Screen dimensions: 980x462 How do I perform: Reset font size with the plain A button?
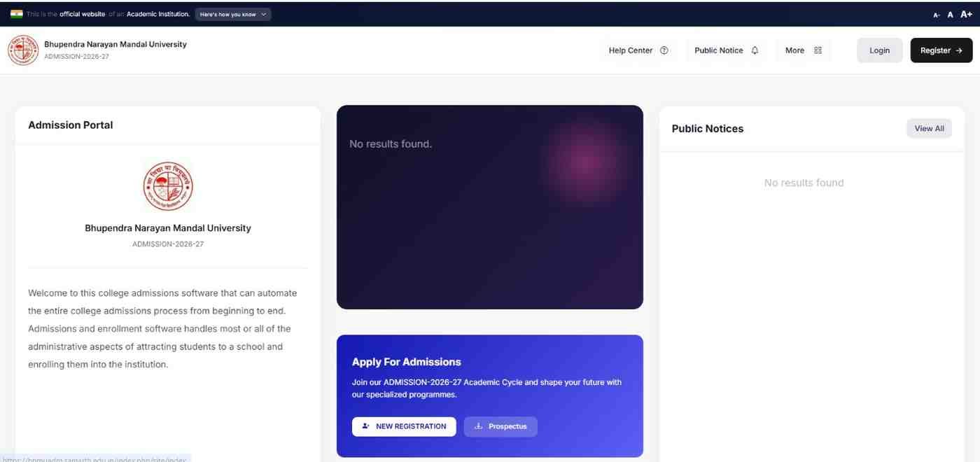coord(951,15)
